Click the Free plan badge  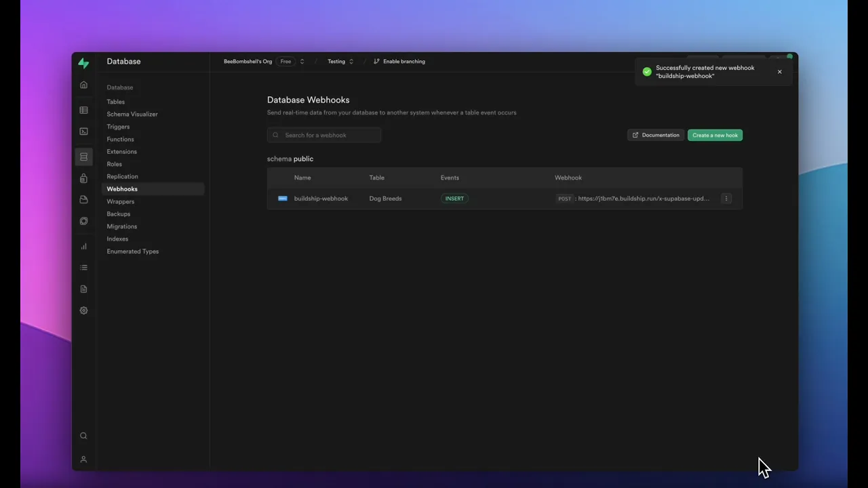coord(286,62)
